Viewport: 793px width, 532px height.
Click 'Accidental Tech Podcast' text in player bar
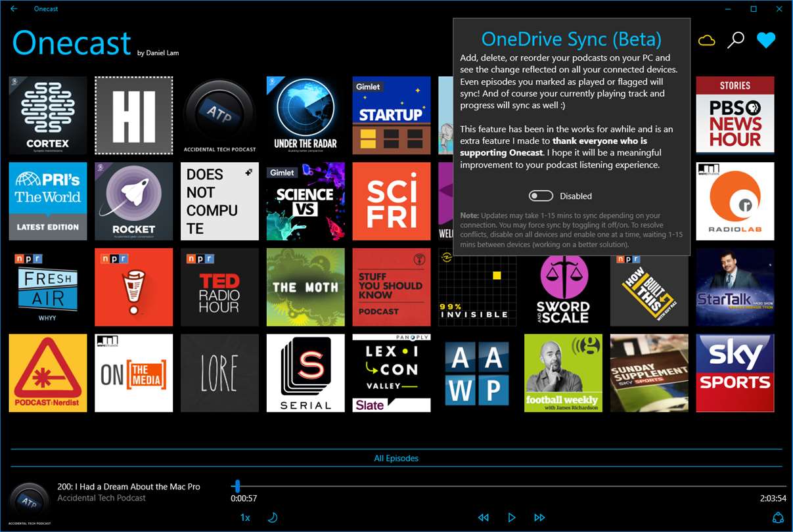(102, 498)
